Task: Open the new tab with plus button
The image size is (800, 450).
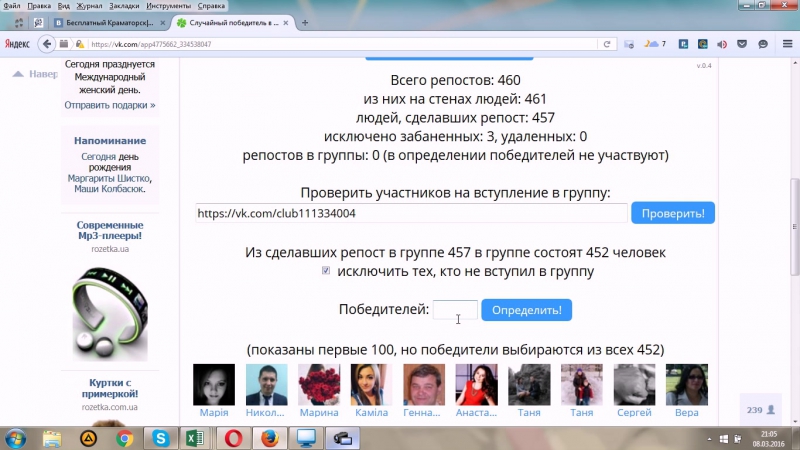Action: (x=304, y=22)
